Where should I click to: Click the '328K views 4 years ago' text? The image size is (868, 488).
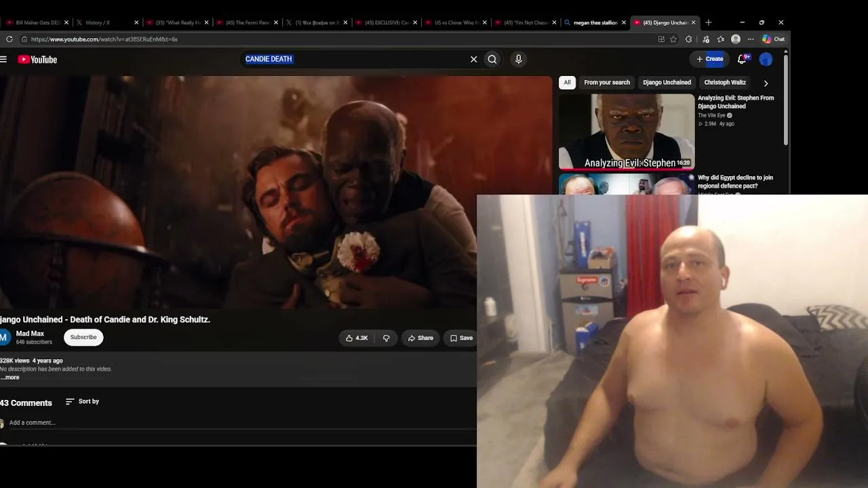[31, 361]
